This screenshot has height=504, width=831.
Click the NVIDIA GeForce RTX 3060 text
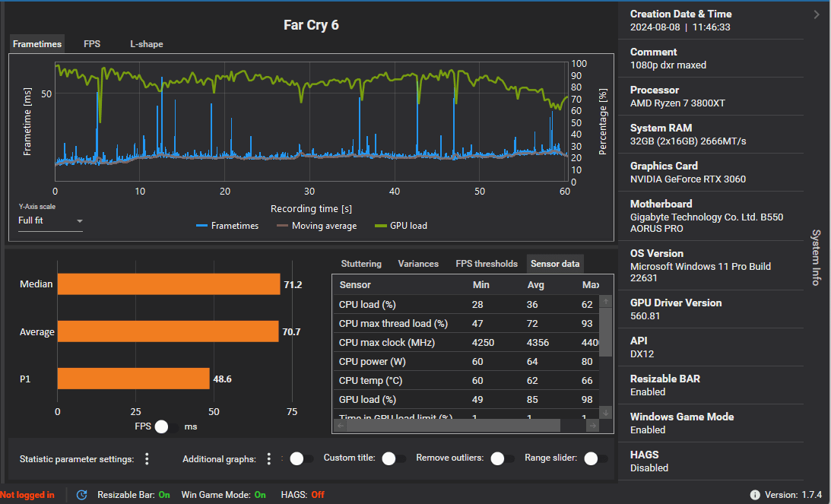click(687, 179)
